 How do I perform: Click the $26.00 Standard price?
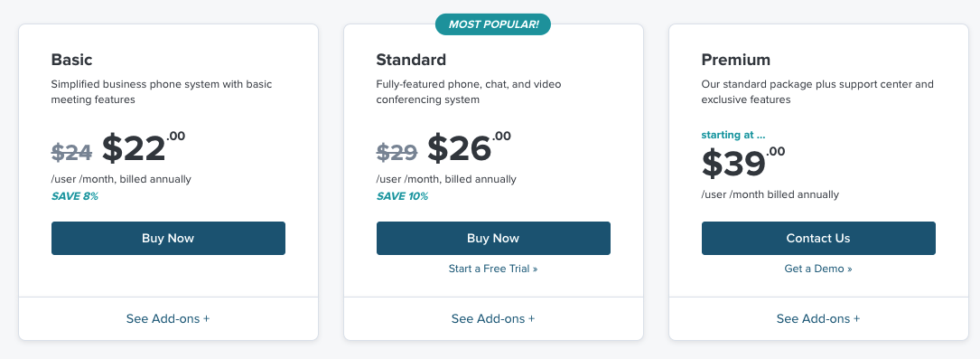[x=469, y=147]
